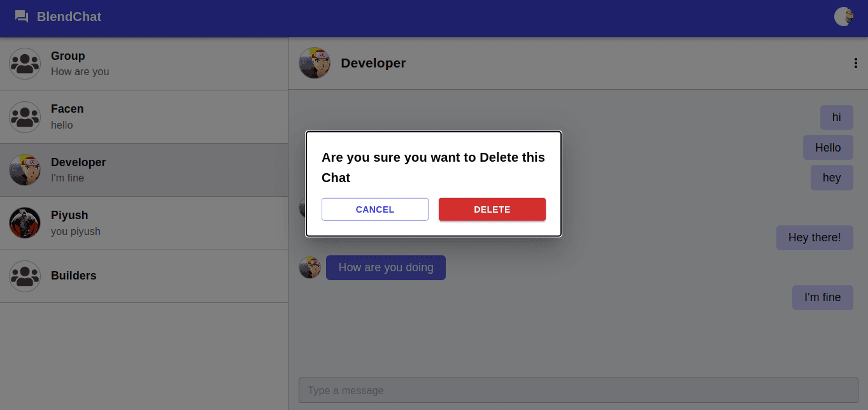Click the "Type a message" input field

coord(578,390)
